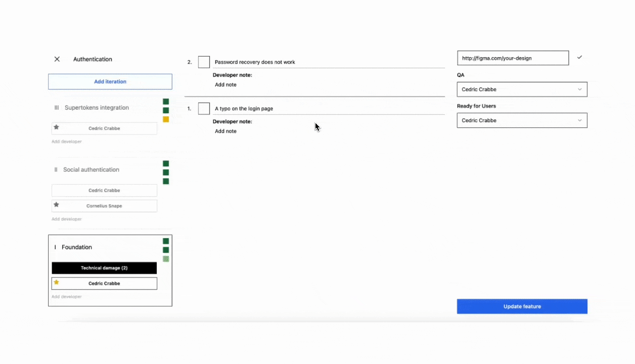635x364 pixels.
Task: Click the star icon beside Cedric Crabbe in Supertokens integration
Action: 57,127
